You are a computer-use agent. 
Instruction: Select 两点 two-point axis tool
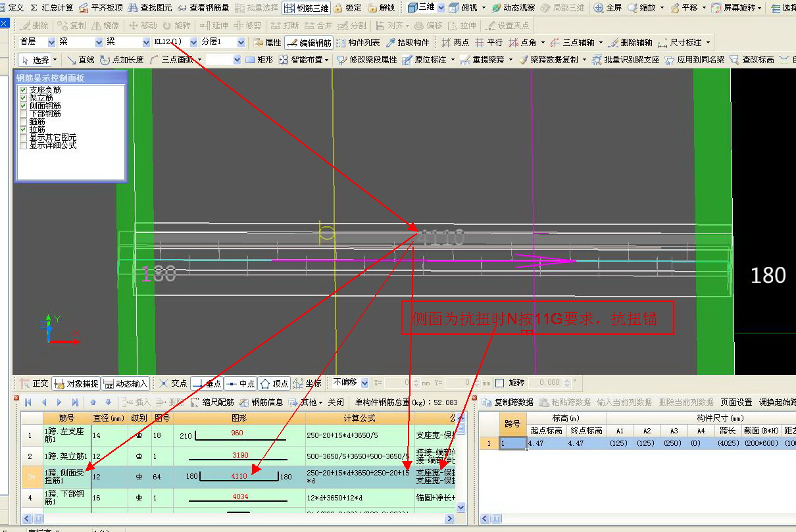(455, 42)
